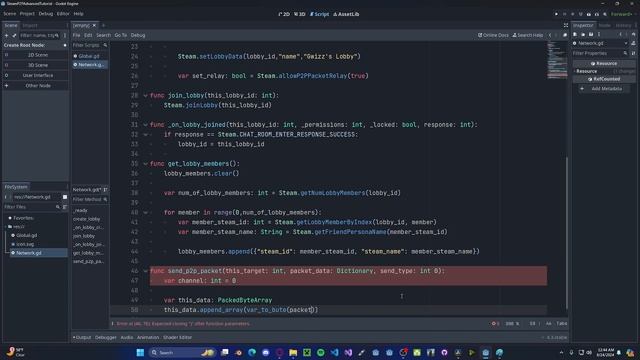Create a User Interface root node
Image resolution: width=640 pixels, height=360 pixels.
click(x=36, y=75)
